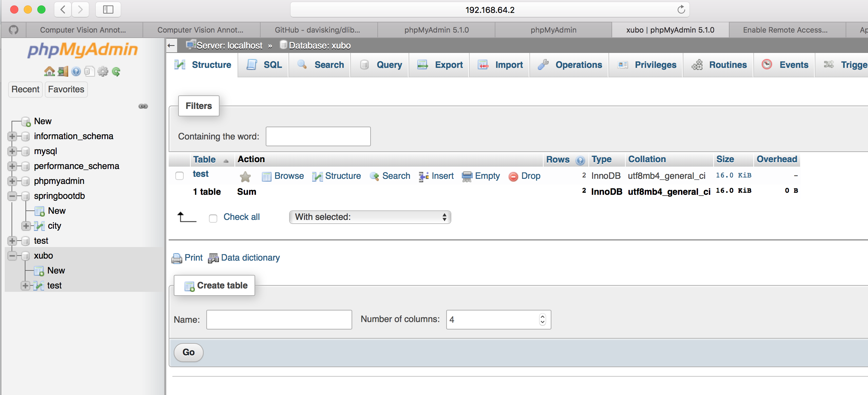Click the reload navigation panel icon
868x395 pixels.
click(x=116, y=72)
